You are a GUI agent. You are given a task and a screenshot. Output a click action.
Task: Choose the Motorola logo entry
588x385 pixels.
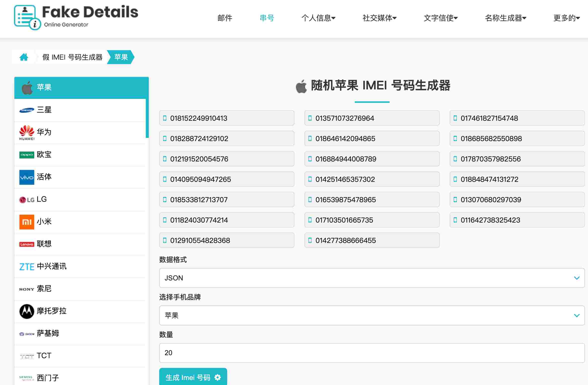[27, 311]
